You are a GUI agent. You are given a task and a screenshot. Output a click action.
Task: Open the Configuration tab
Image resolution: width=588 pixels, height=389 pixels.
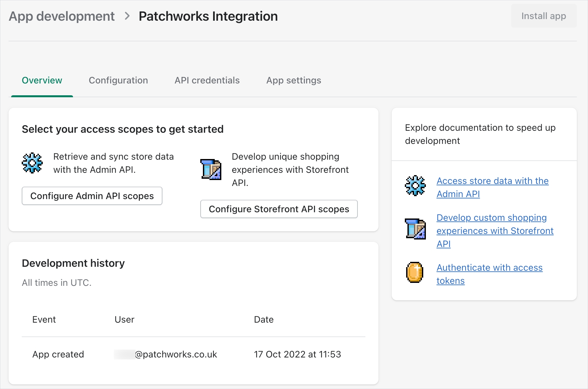point(118,80)
